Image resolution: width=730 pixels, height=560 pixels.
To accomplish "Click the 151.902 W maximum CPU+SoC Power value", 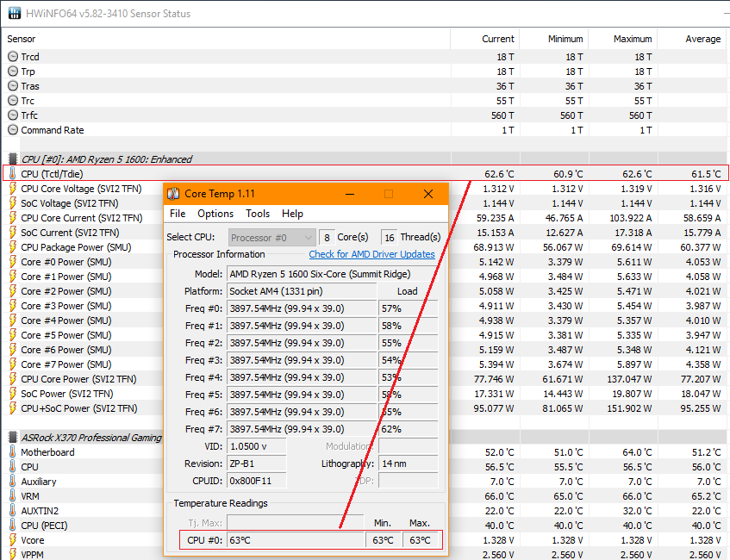I will 631,408.
